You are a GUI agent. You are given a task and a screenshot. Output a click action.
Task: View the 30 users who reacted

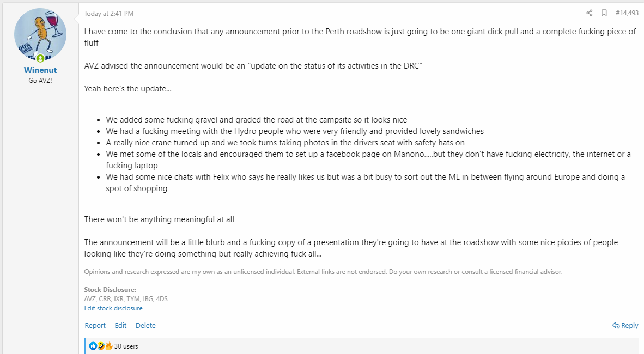pos(126,346)
